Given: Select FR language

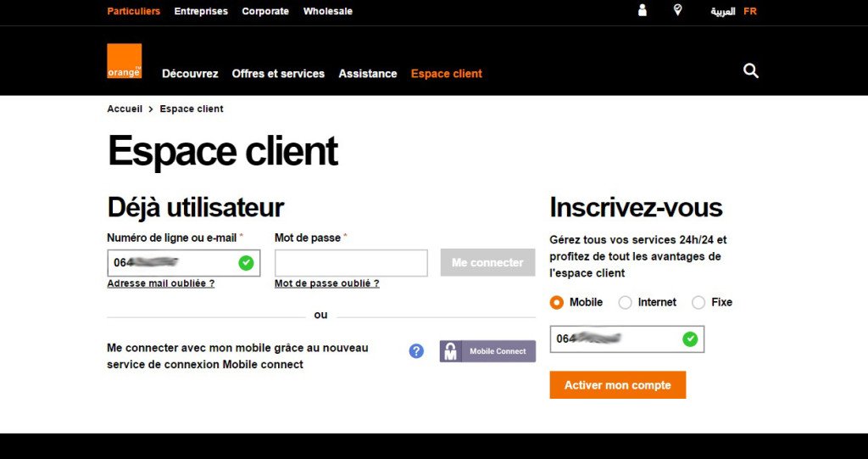Looking at the screenshot, I should [x=750, y=11].
